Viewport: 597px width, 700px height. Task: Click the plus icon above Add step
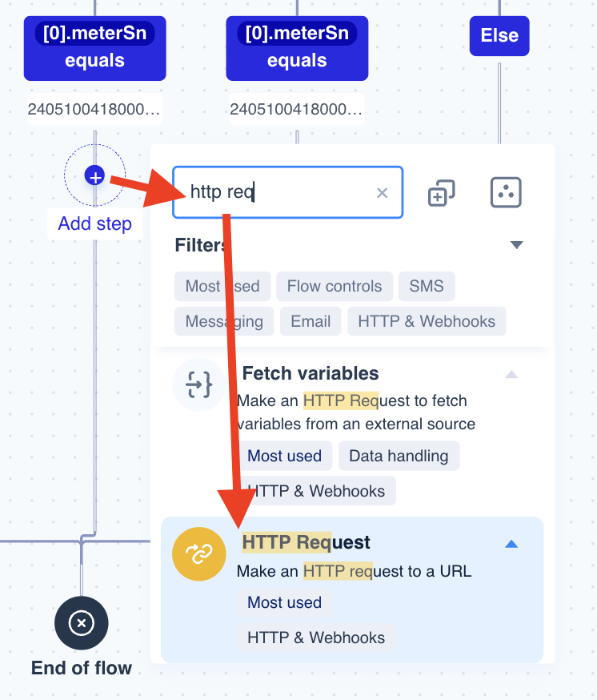click(x=94, y=176)
